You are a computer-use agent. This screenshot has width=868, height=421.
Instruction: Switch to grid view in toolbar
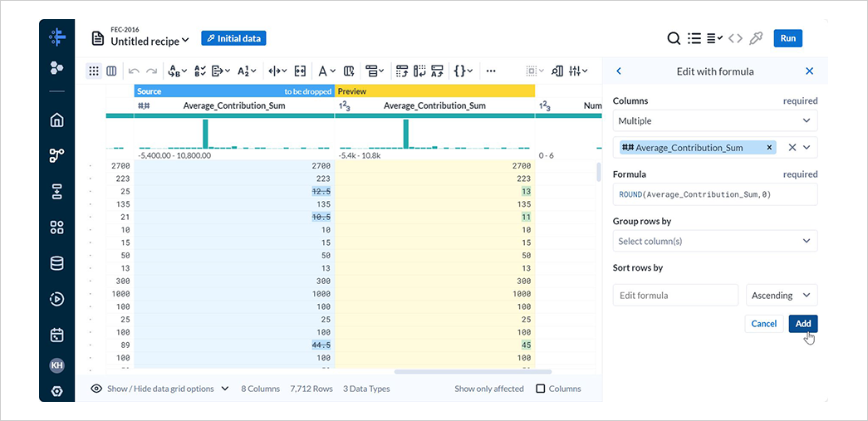94,71
